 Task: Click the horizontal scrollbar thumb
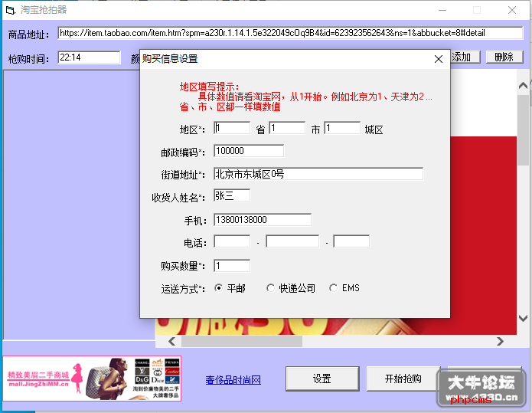coord(242,341)
